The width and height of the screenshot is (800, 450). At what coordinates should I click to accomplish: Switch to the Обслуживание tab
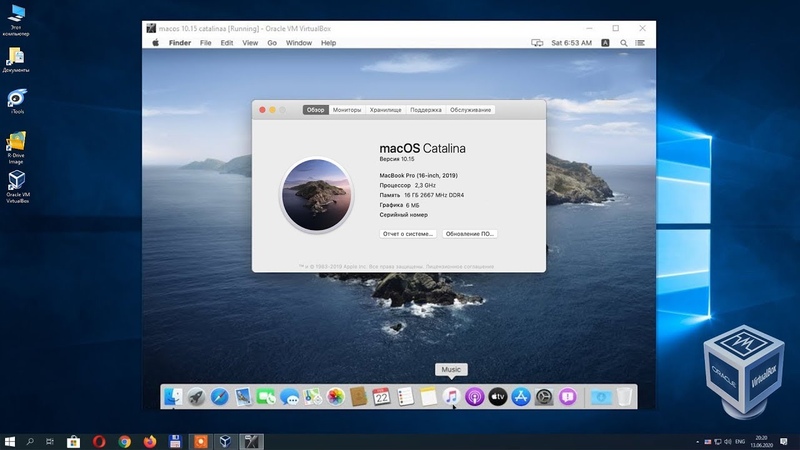click(470, 110)
